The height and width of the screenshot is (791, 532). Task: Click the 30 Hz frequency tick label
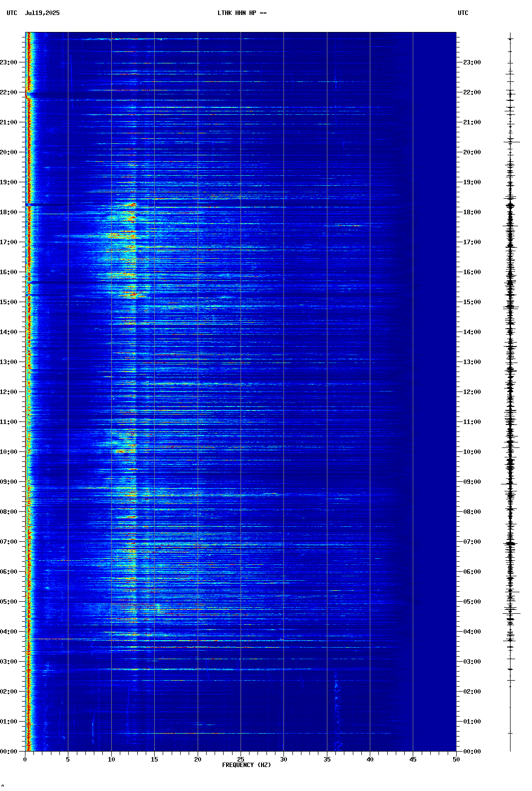coord(283,760)
